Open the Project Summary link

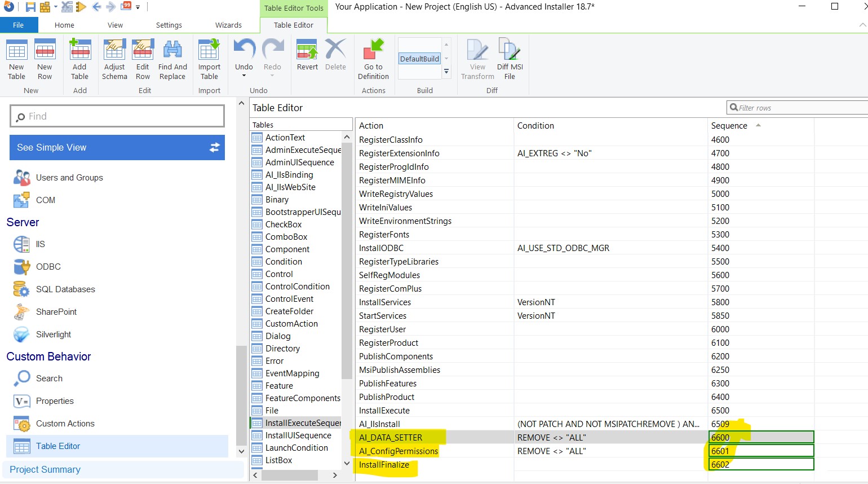(45, 469)
